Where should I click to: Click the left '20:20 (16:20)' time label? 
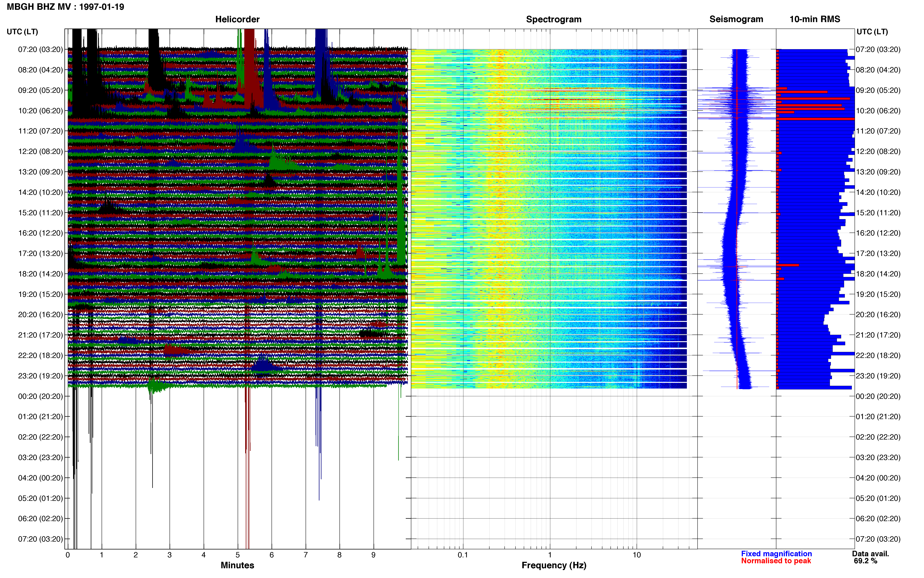(x=41, y=315)
